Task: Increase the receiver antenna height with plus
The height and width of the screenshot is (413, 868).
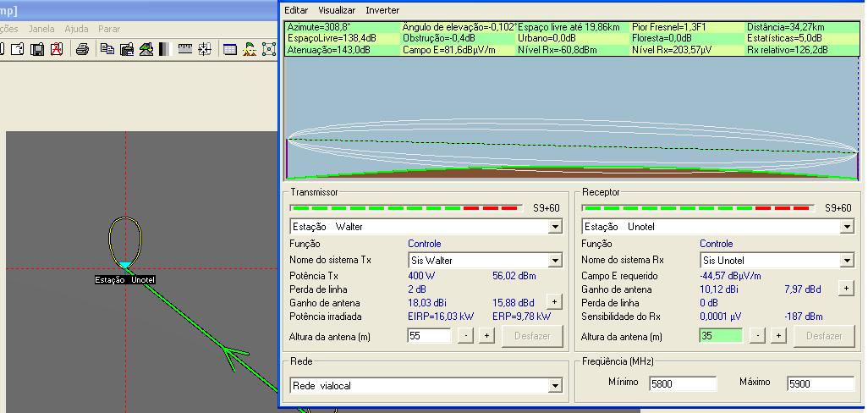Action: point(778,336)
